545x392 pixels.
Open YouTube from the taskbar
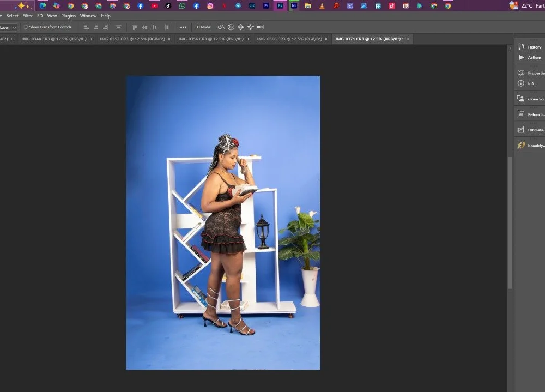[154, 5]
